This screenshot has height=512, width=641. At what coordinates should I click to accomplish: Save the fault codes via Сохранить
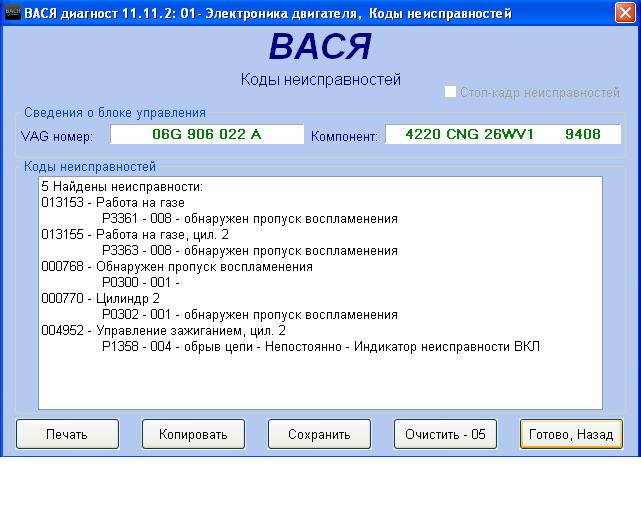pos(319,434)
